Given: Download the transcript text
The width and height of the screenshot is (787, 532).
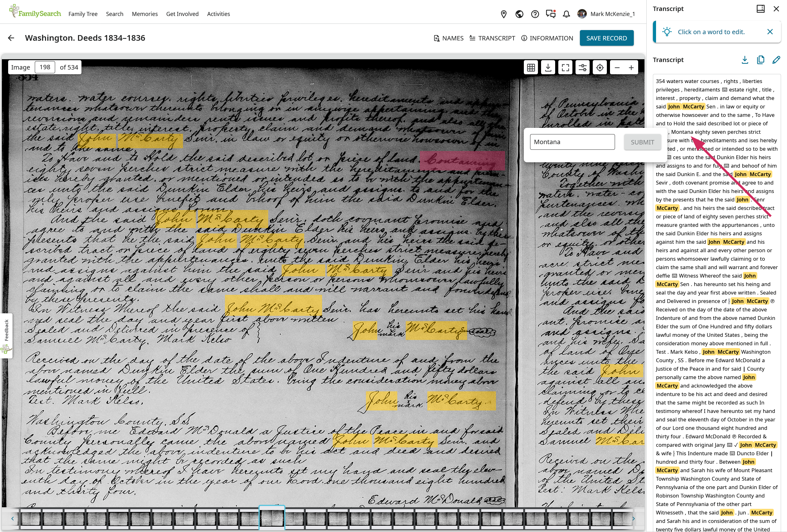Looking at the screenshot, I should pyautogui.click(x=745, y=60).
